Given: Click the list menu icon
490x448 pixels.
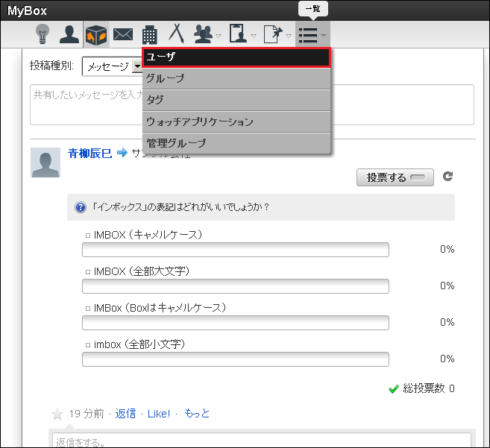Looking at the screenshot, I should click(x=308, y=35).
